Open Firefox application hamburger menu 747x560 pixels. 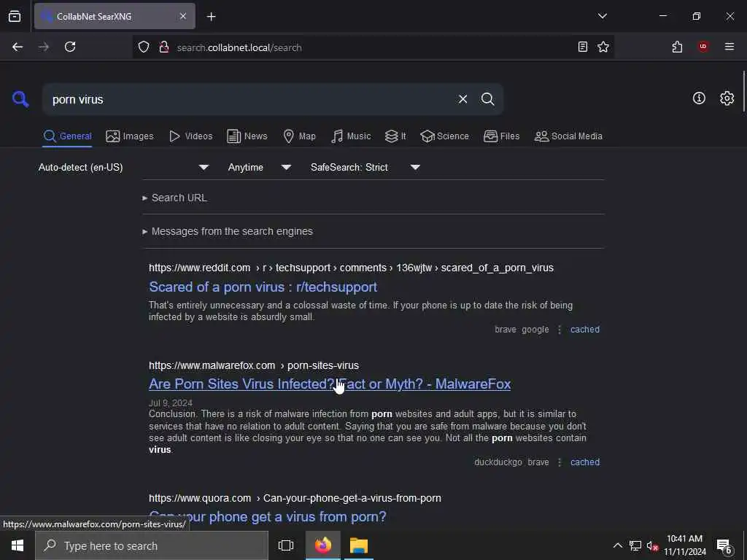pyautogui.click(x=729, y=47)
